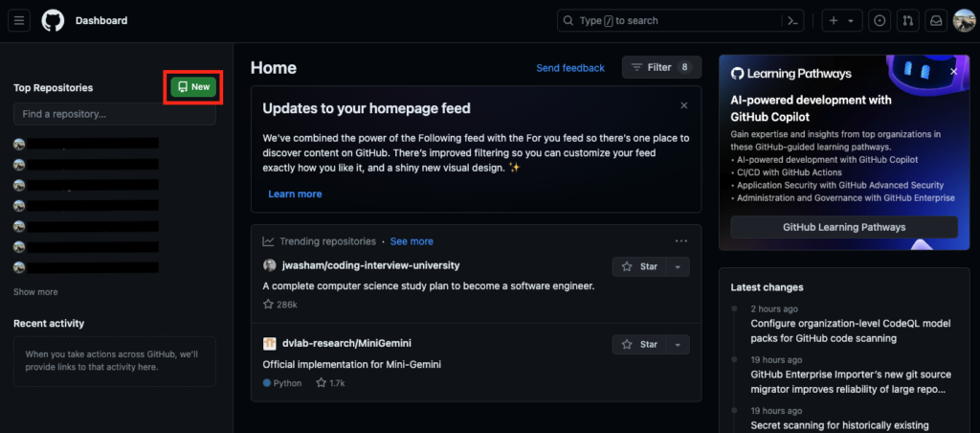Open the GitHub Enterprise Importer changelog entry
Image resolution: width=980 pixels, height=433 pixels.
click(x=851, y=381)
